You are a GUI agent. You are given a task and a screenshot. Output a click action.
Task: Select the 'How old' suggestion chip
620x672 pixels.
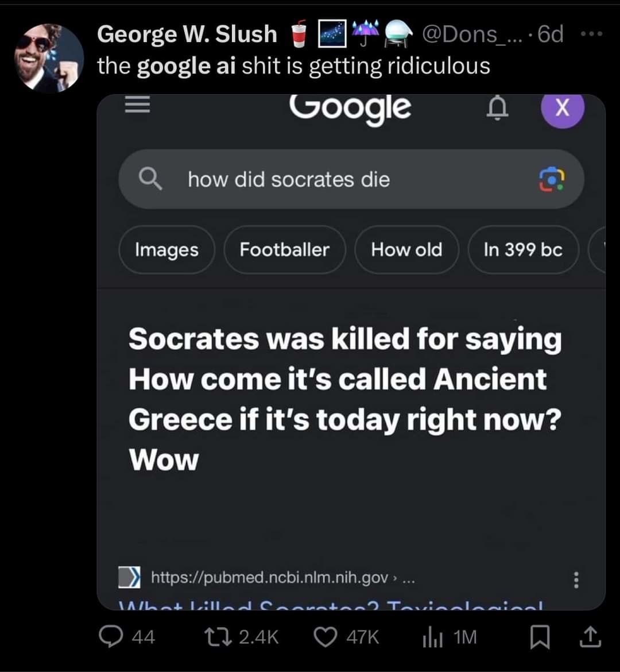coord(407,249)
